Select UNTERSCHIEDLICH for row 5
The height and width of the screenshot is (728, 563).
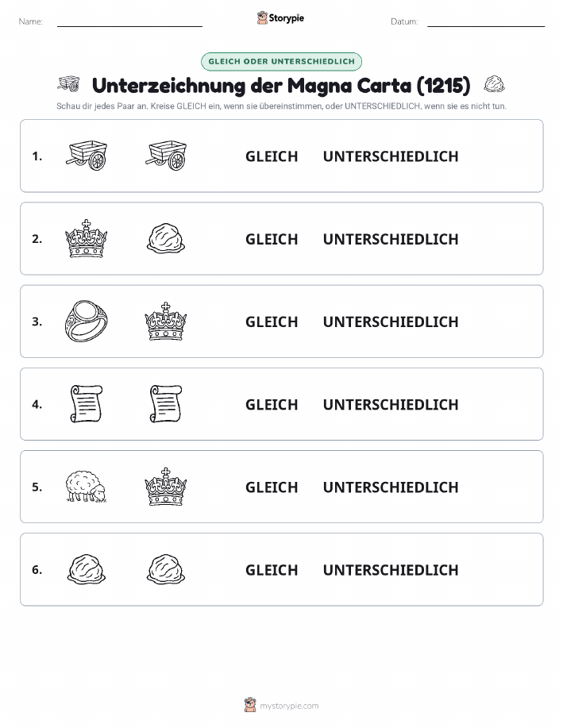[391, 487]
